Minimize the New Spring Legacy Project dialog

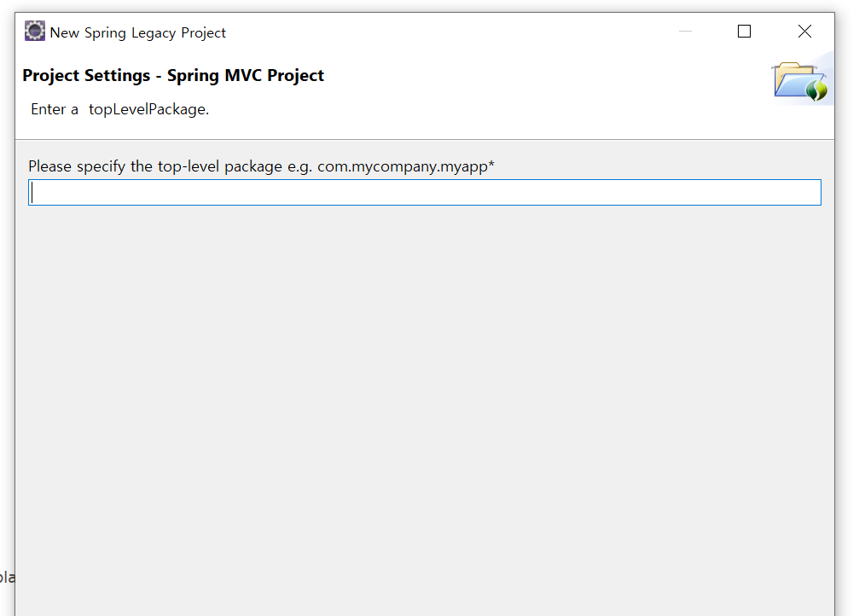coord(685,32)
